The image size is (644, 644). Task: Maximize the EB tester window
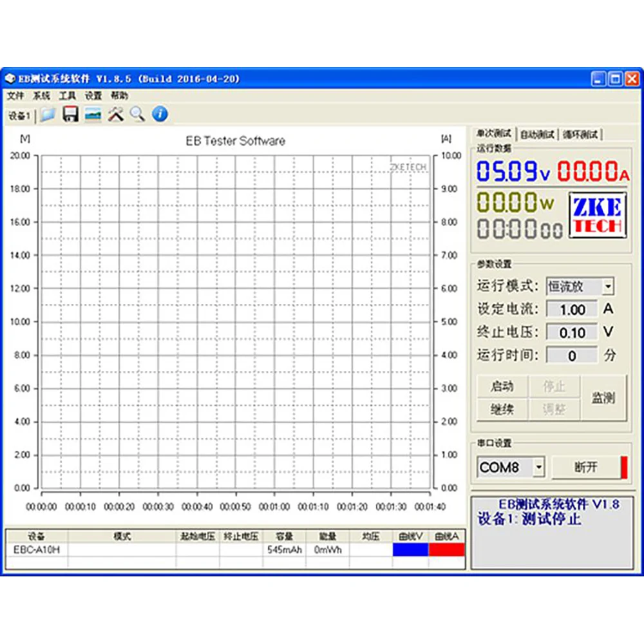pyautogui.click(x=615, y=79)
